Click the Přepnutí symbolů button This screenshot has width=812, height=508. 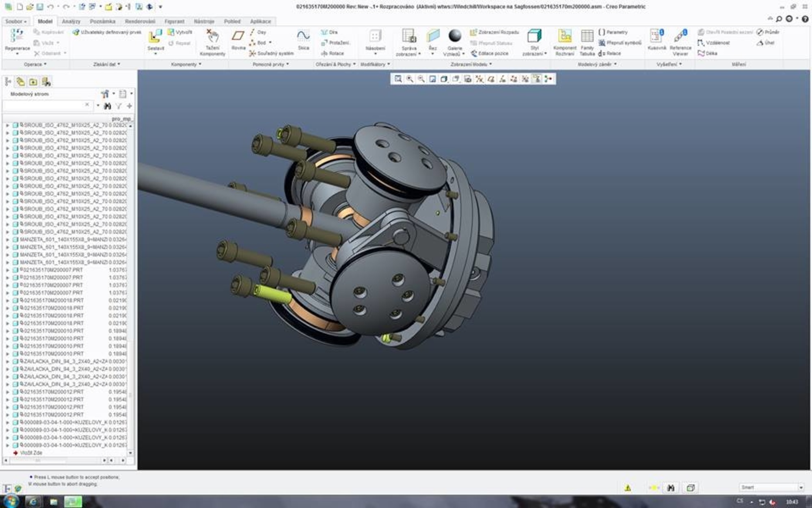pyautogui.click(x=620, y=43)
